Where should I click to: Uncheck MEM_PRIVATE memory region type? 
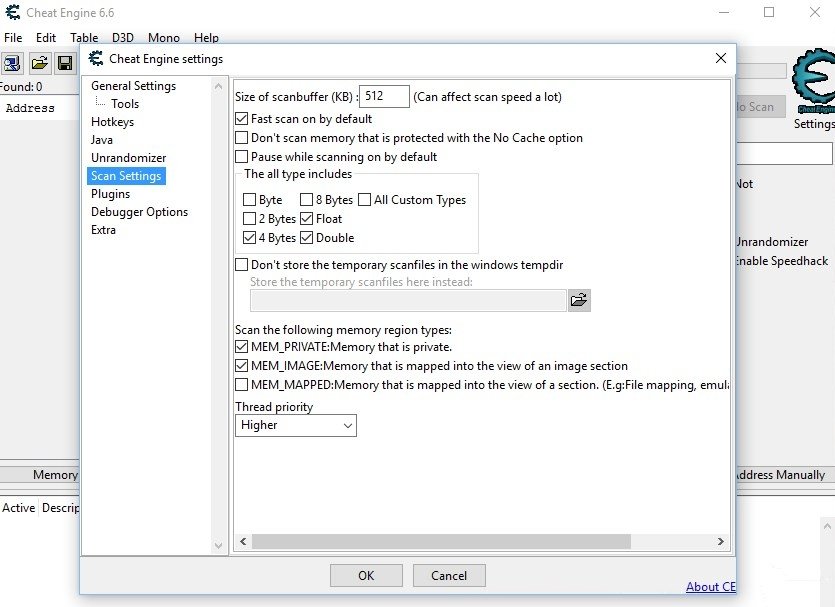pos(241,347)
